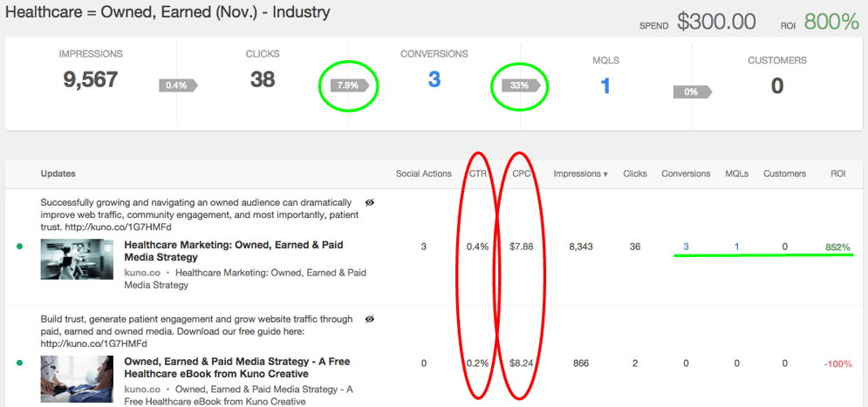Sort by ROI column header
Screen dimensions: 868x407
point(837,173)
